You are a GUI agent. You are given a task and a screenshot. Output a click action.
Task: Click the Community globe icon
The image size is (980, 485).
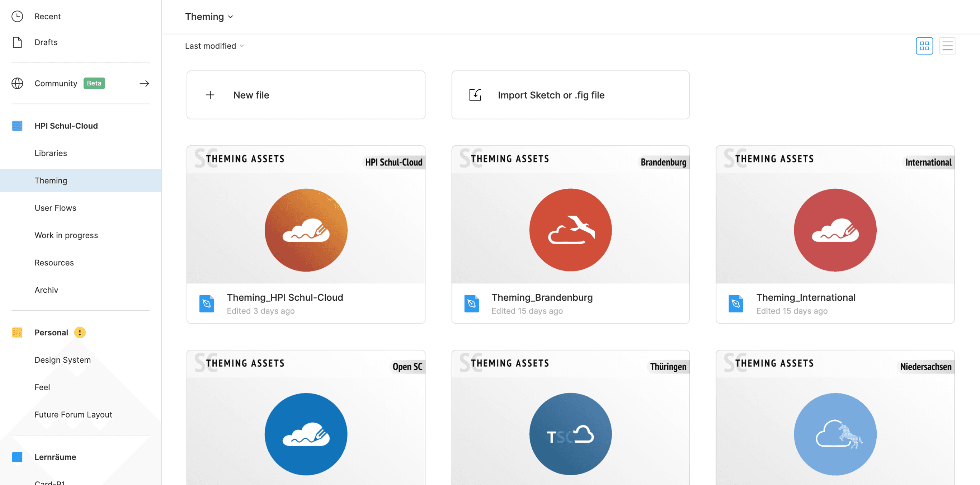(17, 83)
